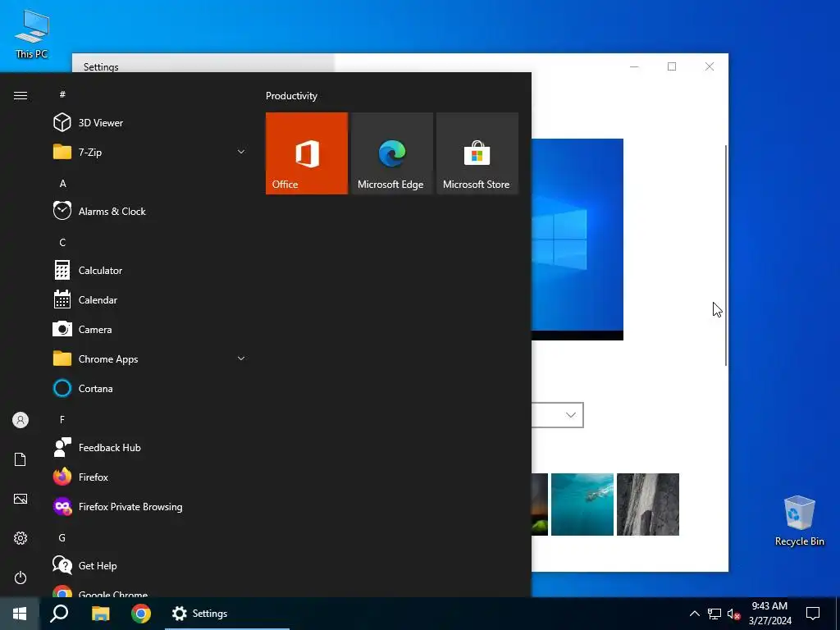This screenshot has width=840, height=630.
Task: Launch Feedback Hub
Action: click(x=150, y=447)
